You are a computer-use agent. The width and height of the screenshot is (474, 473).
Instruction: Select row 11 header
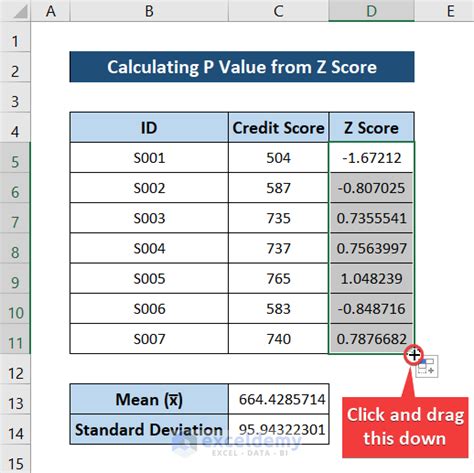pos(15,339)
